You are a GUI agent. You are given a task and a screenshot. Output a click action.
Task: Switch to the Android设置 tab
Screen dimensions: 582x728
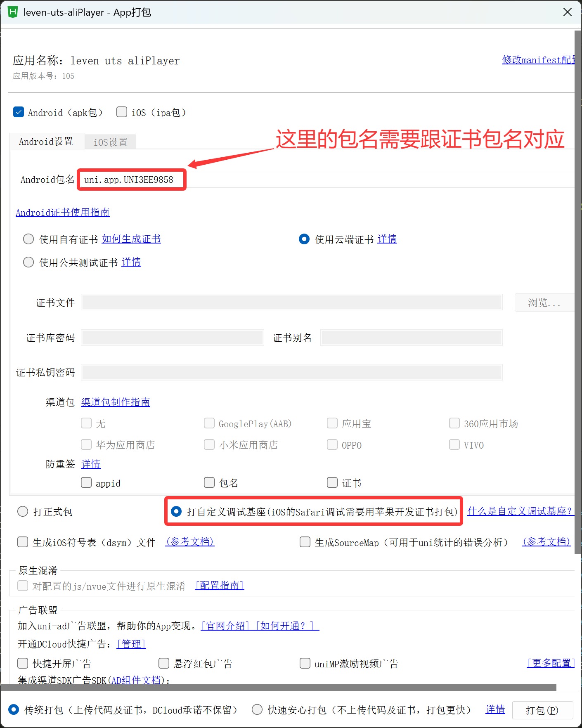point(46,142)
